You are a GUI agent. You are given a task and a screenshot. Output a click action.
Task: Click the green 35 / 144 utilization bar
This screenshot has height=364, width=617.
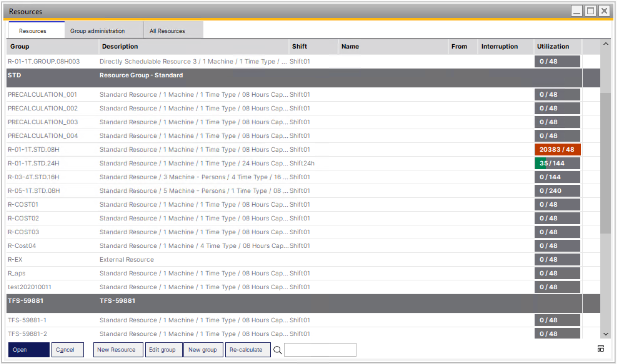pyautogui.click(x=557, y=163)
